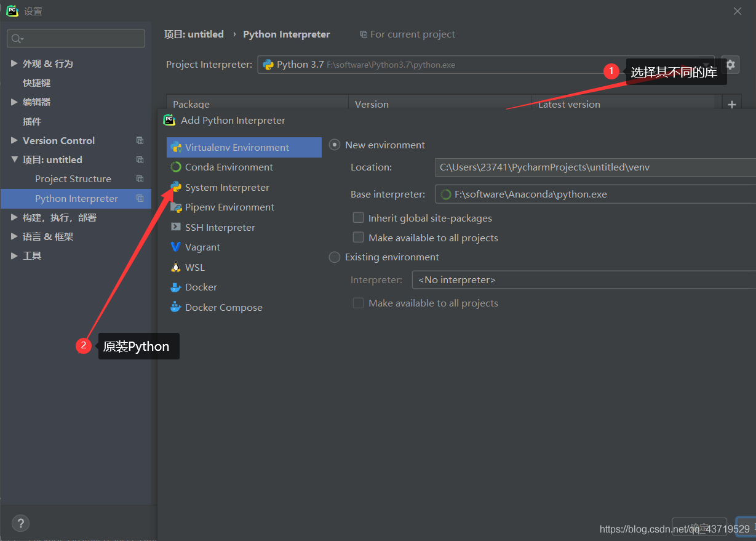Select System Interpreter in the list

pyautogui.click(x=244, y=187)
